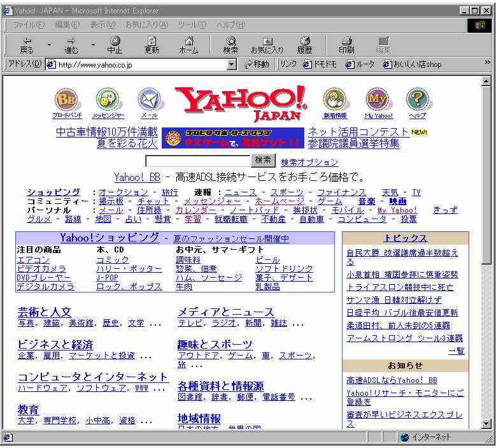This screenshot has width=496, height=448.
Task: Open the ファイル(F) menu
Action: 29,25
